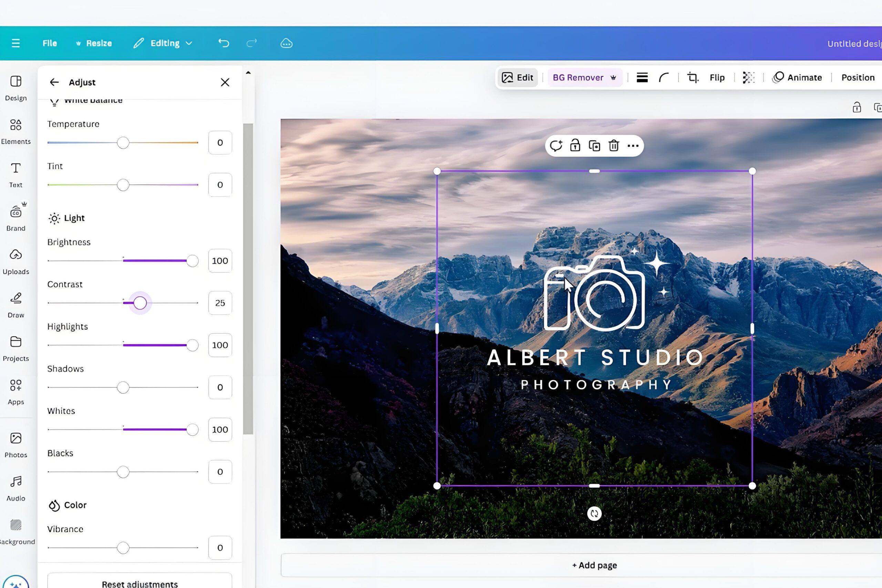Click the undo arrow in top bar
The height and width of the screenshot is (588, 882).
224,43
